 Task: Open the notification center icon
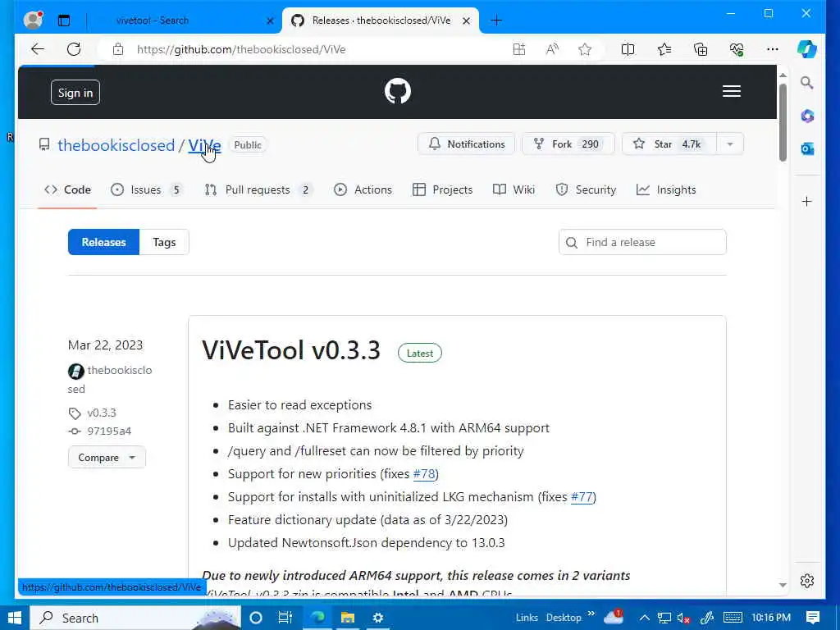(813, 618)
